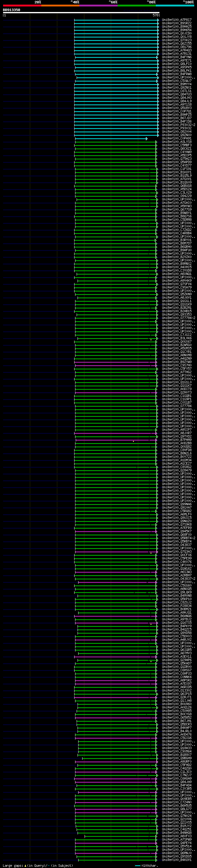Open the last hit UniRef100_B4KUV1
This screenshot has width=197, height=868.
pos(177,860)
